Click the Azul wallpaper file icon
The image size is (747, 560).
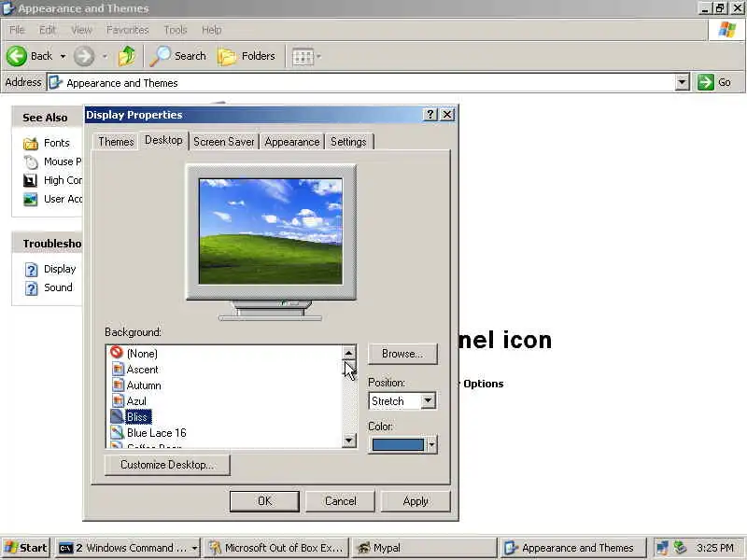coord(118,400)
